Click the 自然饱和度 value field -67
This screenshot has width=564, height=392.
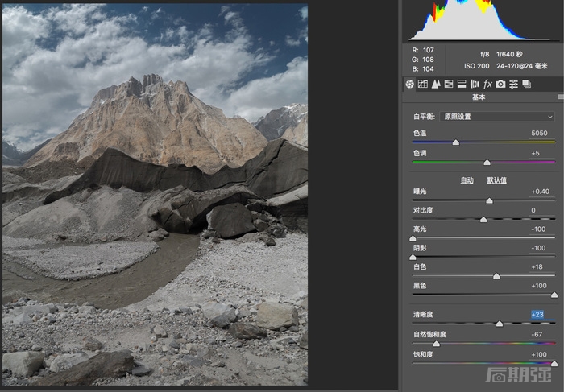537,335
